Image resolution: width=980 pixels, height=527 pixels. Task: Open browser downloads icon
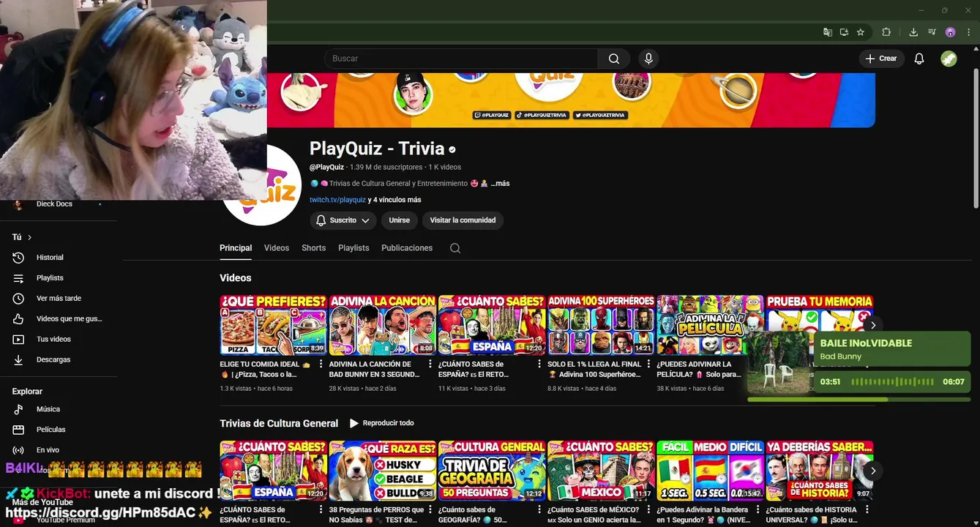coord(913,32)
